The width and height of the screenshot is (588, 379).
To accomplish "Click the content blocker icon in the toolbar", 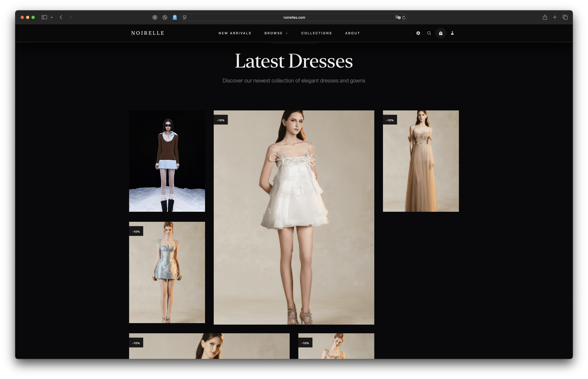I will point(165,17).
